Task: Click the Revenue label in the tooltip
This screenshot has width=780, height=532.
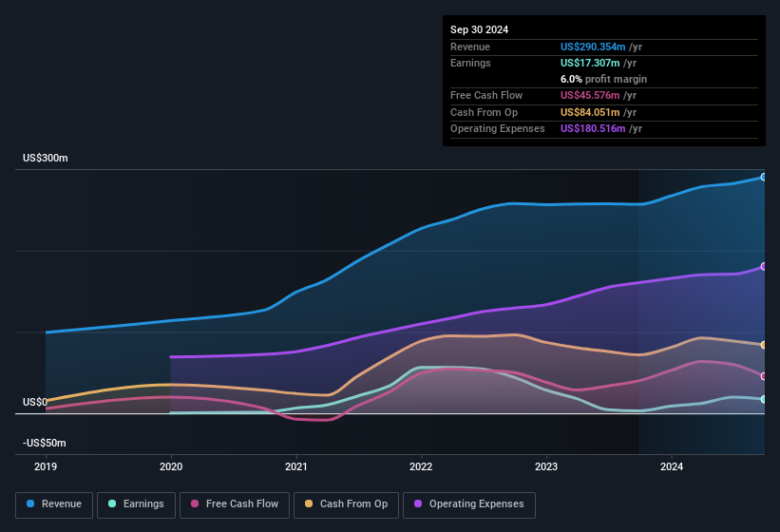Action: point(470,47)
